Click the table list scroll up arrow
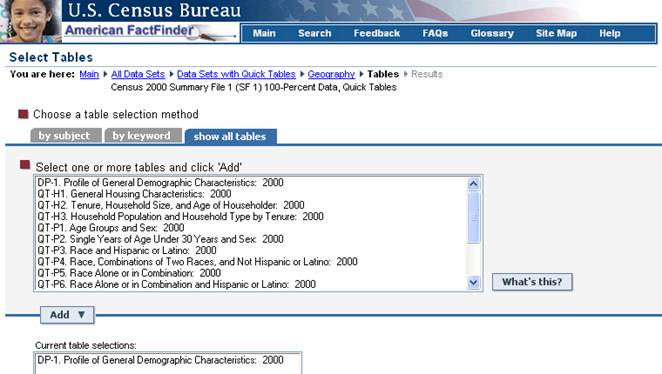The height and width of the screenshot is (374, 662). coord(473,184)
